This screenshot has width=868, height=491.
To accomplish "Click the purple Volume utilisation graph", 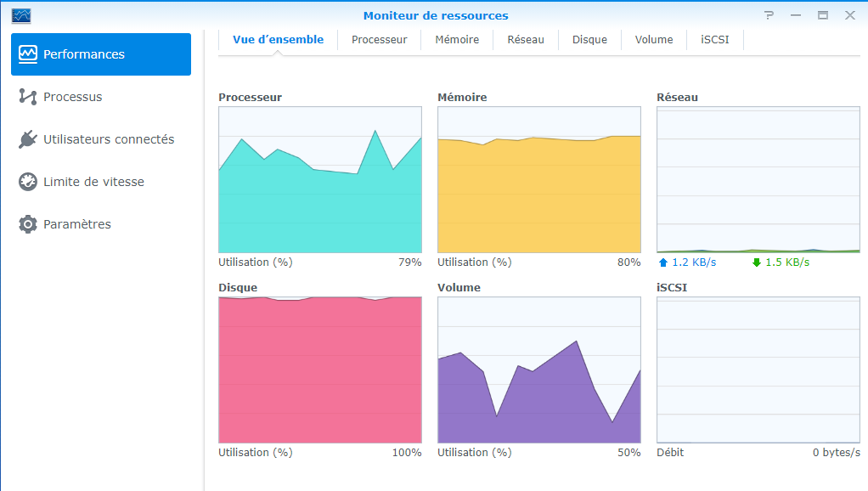I will 538,370.
